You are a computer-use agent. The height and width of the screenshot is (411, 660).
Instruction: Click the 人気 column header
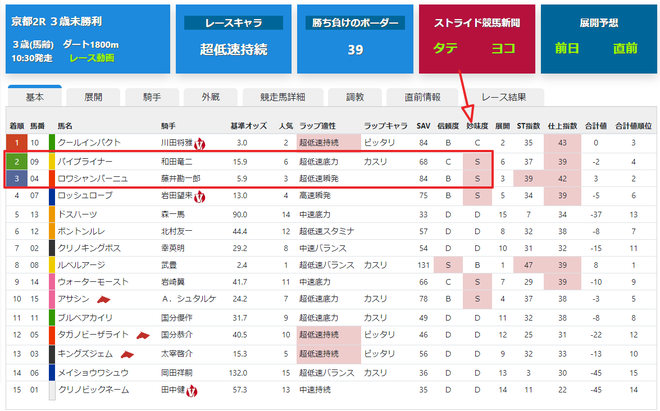click(286, 126)
